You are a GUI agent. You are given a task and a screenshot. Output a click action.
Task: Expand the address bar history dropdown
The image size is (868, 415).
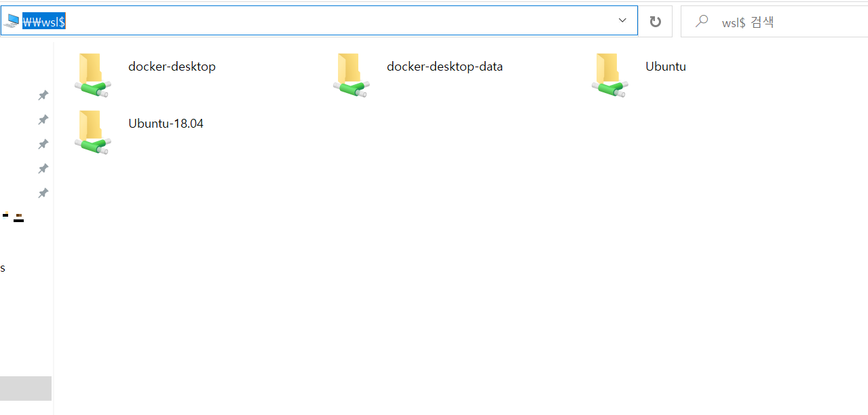(x=622, y=21)
